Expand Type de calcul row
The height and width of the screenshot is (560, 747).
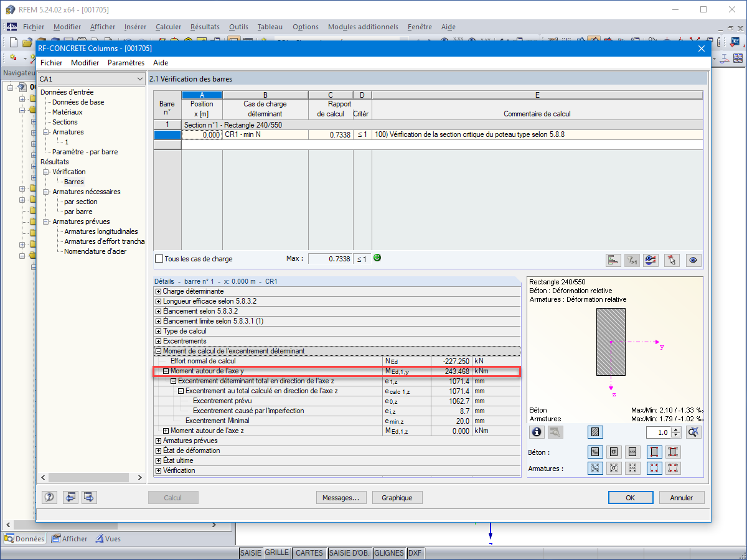click(158, 331)
